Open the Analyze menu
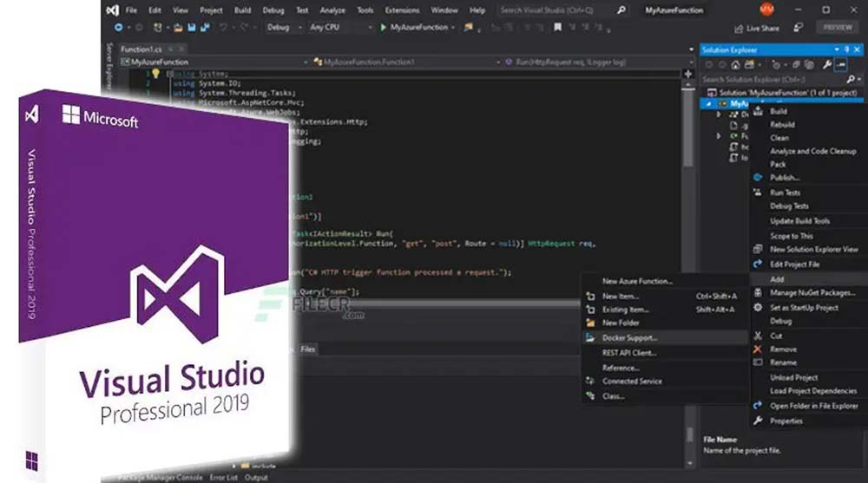The height and width of the screenshot is (483, 868). click(x=332, y=10)
